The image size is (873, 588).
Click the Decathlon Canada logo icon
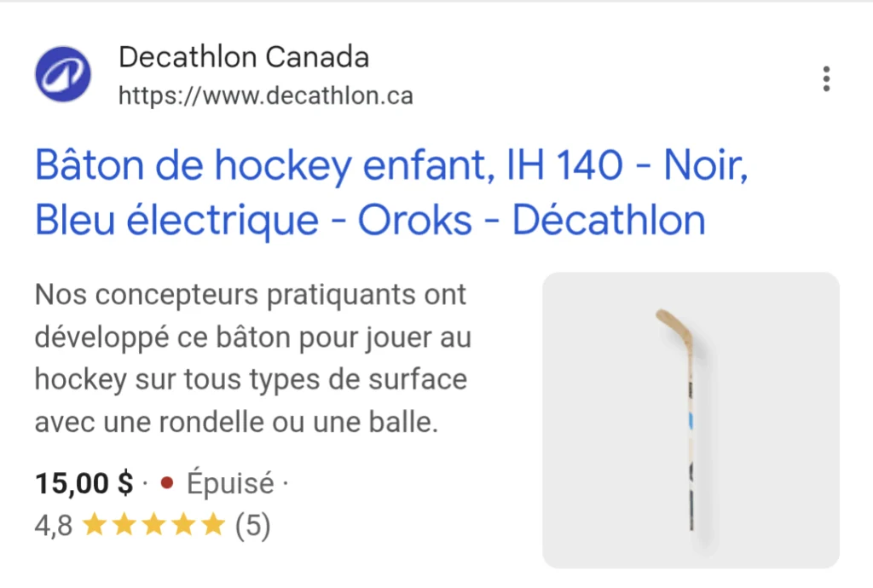(x=63, y=75)
